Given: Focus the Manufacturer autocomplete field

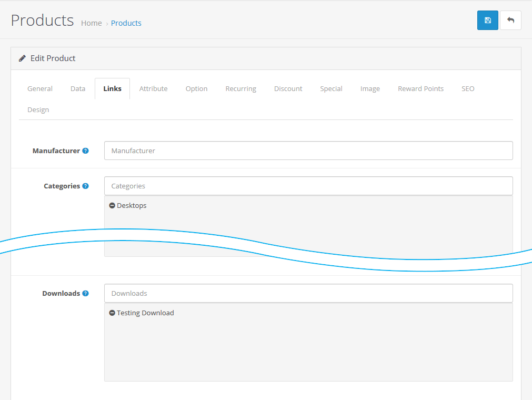Looking at the screenshot, I should click(x=308, y=151).
